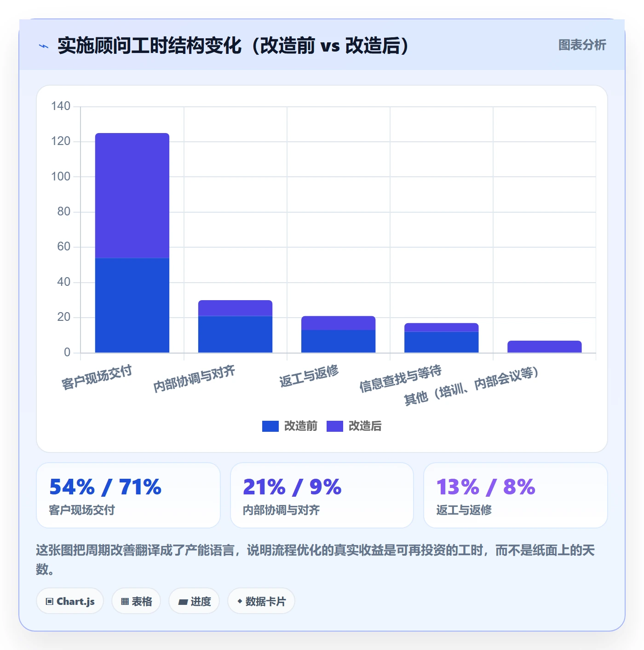Viewport: 644px width, 650px height.
Task: Click the purple 改造后 legend color box
Action: [x=335, y=426]
